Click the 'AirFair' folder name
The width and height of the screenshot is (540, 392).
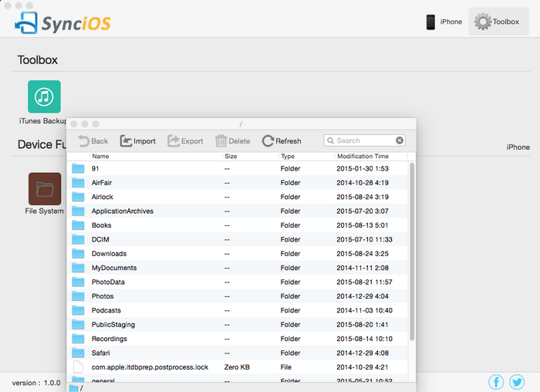click(102, 183)
